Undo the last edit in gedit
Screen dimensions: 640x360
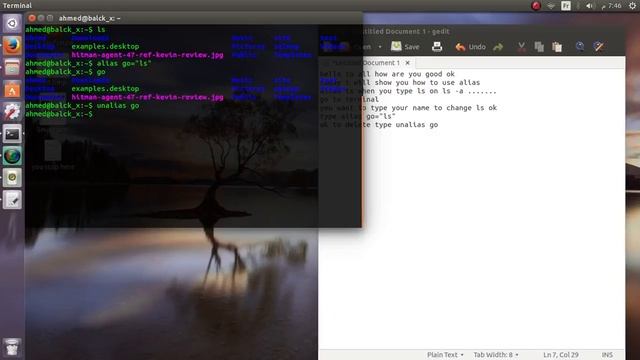[x=470, y=47]
